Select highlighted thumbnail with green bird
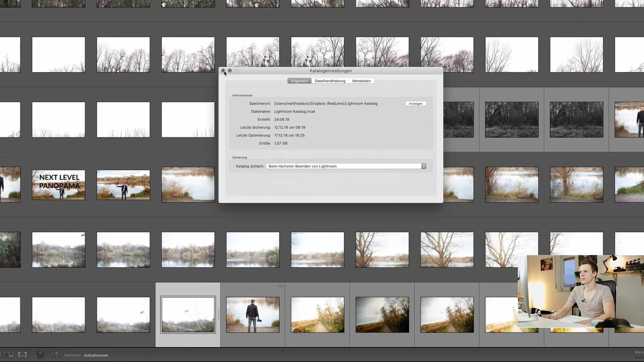 point(188,315)
